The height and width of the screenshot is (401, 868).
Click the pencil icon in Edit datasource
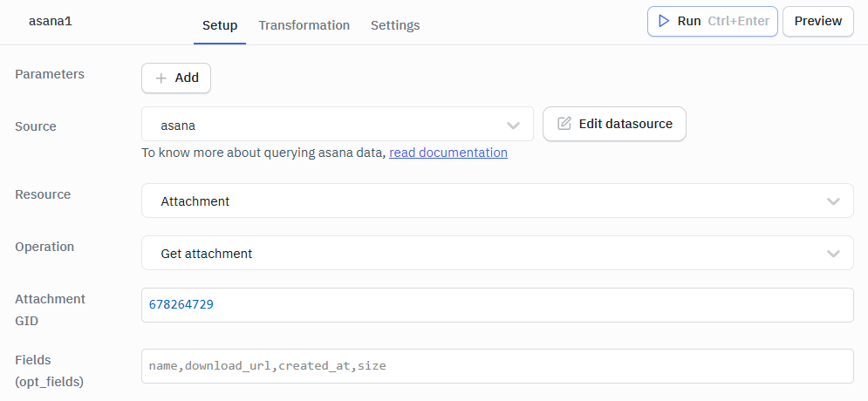[x=564, y=123]
